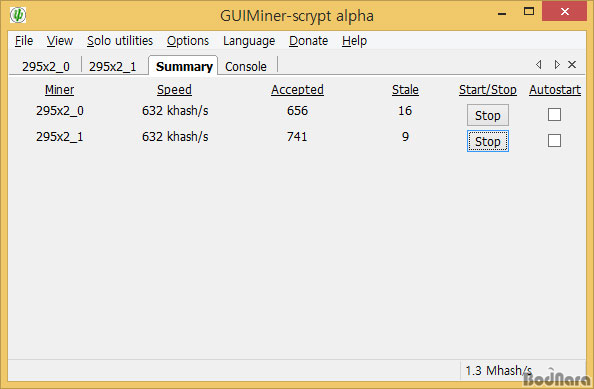Expand the Options menu

[188, 41]
